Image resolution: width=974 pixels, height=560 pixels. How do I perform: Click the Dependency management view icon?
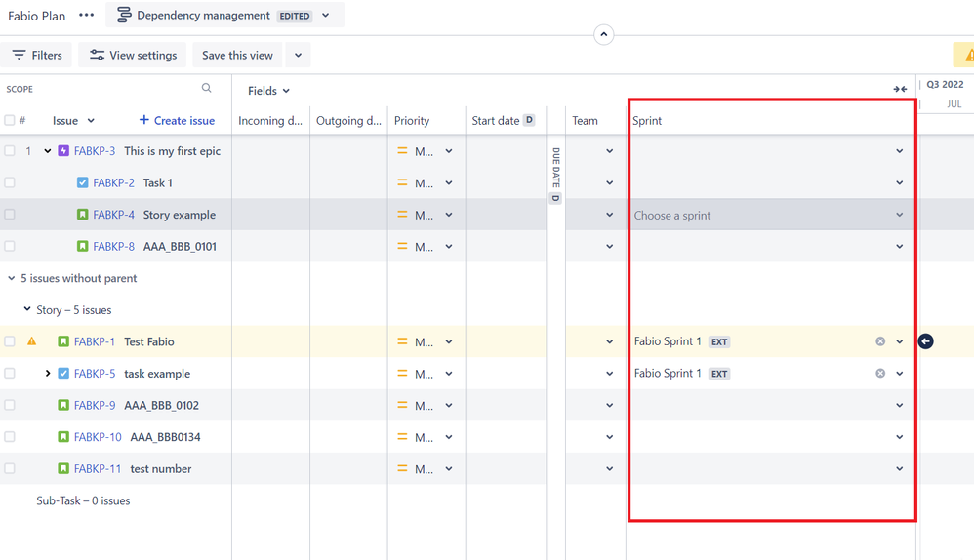[124, 15]
